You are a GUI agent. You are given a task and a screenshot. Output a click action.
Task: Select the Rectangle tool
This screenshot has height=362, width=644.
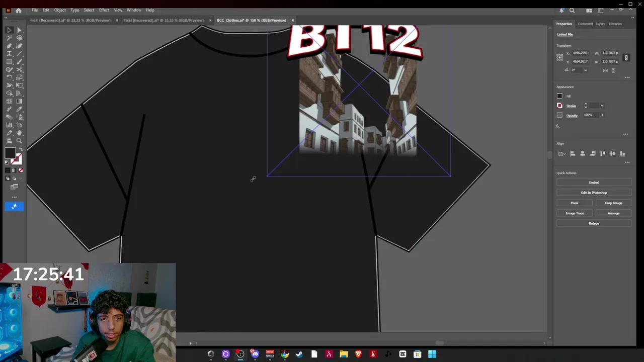[10, 61]
